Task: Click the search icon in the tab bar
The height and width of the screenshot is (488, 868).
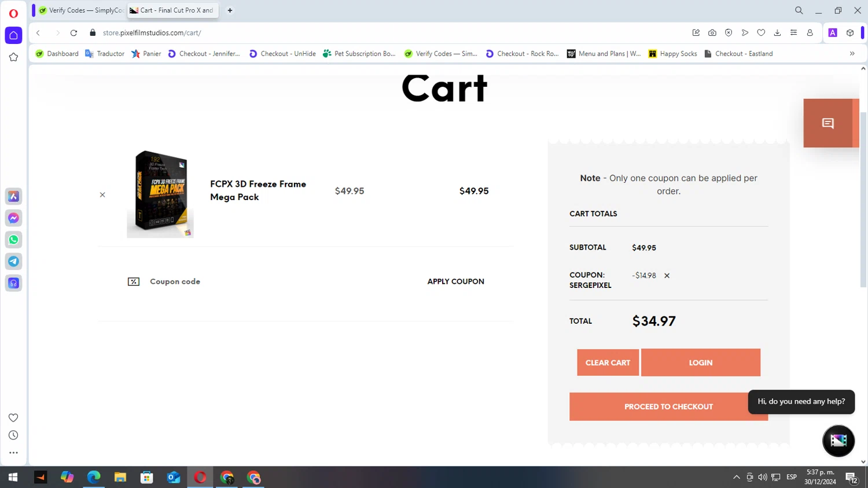Action: (x=799, y=10)
